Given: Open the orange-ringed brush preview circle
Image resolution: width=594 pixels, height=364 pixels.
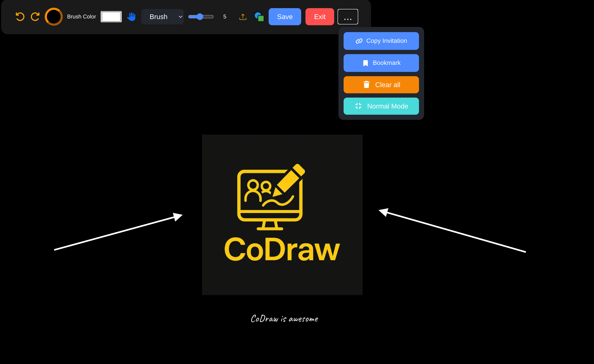Looking at the screenshot, I should point(54,17).
